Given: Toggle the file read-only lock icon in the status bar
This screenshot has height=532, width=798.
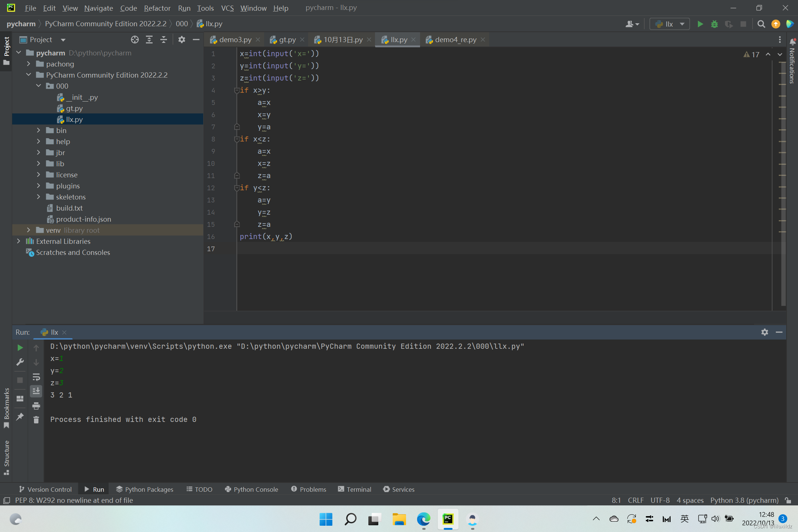Looking at the screenshot, I should (x=788, y=500).
